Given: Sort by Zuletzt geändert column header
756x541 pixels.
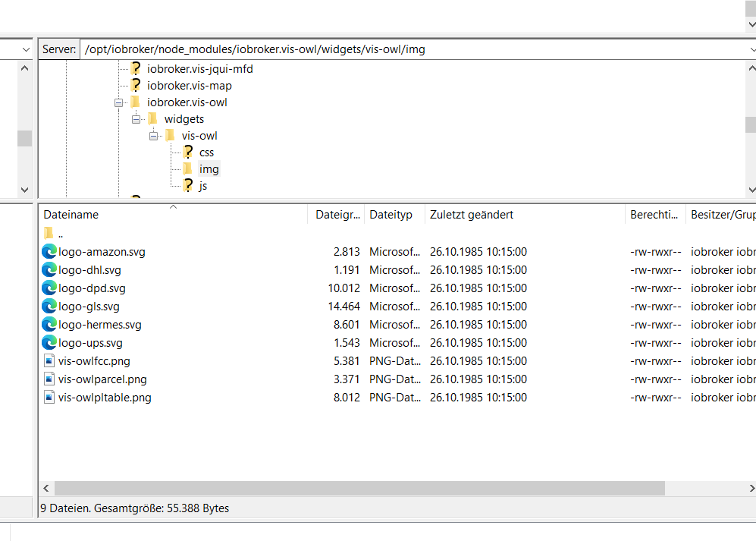Looking at the screenshot, I should [472, 215].
